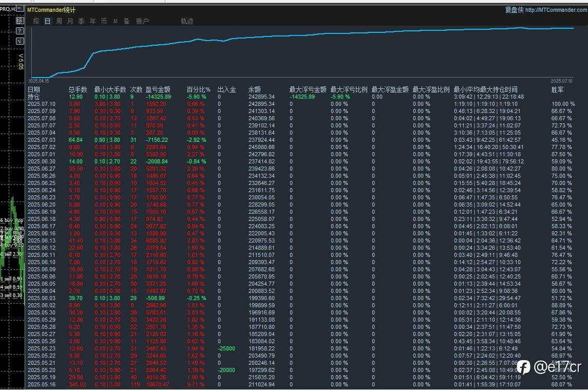Click the 最大浮盈比例 column header
The width and height of the screenshot is (588, 390).
click(431, 89)
